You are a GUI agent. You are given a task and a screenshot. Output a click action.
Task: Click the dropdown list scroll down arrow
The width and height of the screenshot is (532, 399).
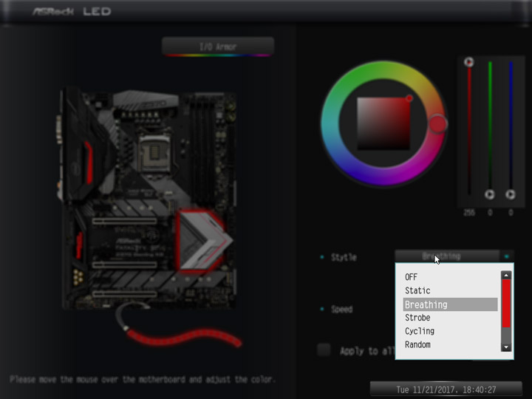tap(506, 347)
